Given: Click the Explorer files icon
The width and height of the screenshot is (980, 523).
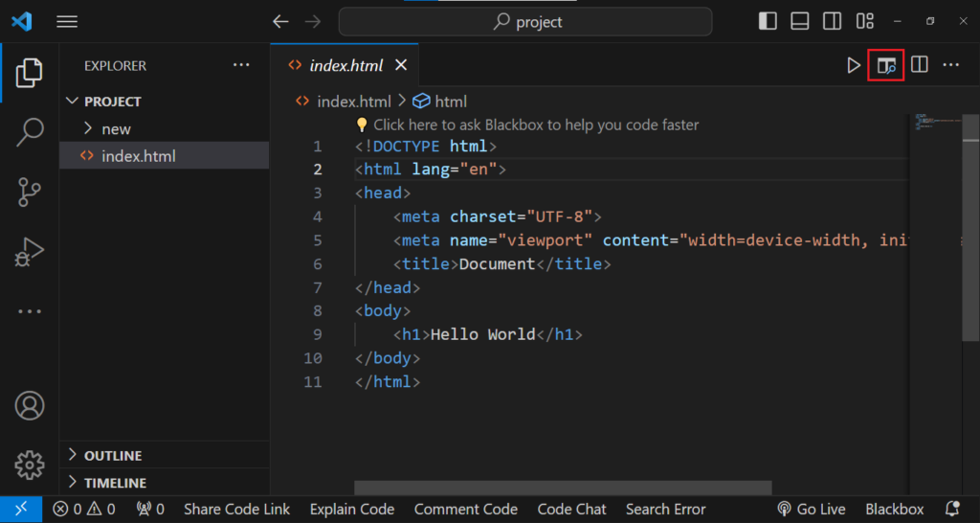Looking at the screenshot, I should click(30, 72).
